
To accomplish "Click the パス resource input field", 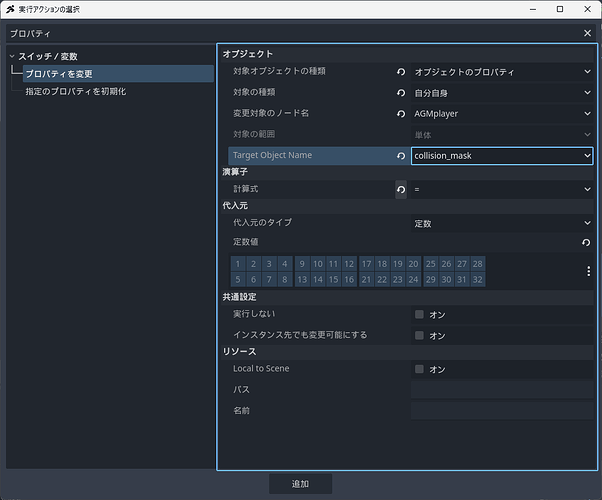I will click(502, 390).
